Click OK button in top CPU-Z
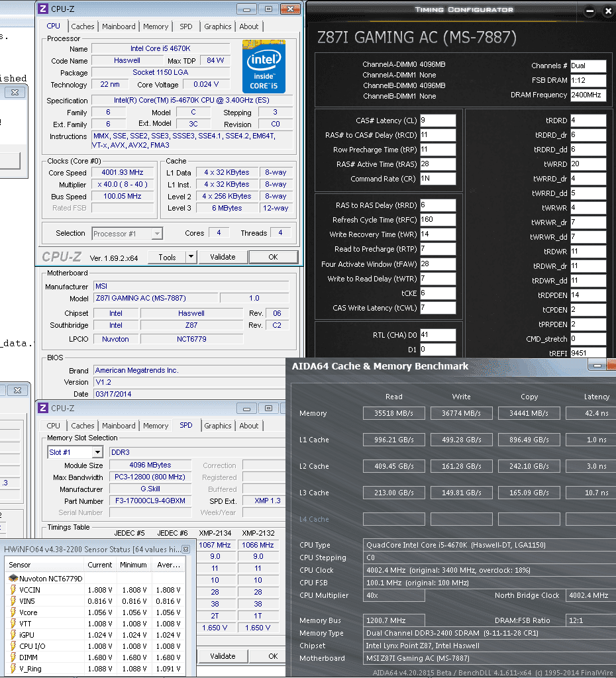Screen dimensions: 616x678 [274, 257]
